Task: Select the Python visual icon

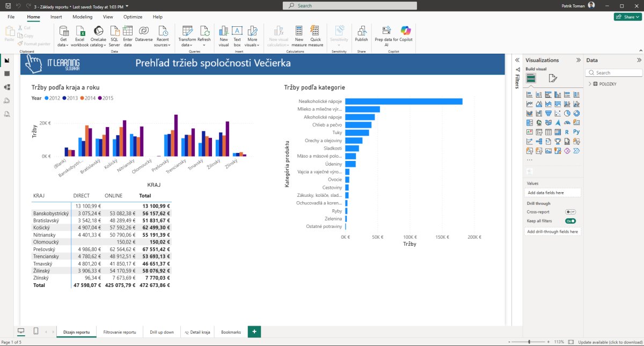Action: click(x=577, y=131)
